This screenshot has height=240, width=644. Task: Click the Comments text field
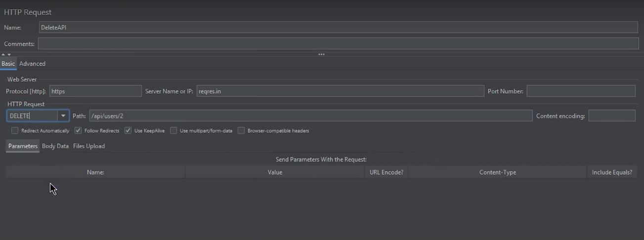click(x=338, y=44)
